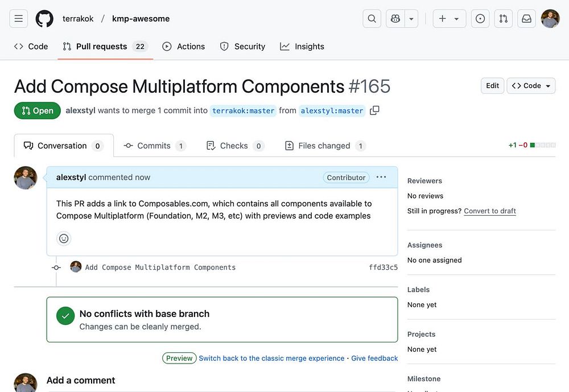This screenshot has height=392, width=569.
Task: Add an emoji reaction to the comment
Action: point(64,238)
